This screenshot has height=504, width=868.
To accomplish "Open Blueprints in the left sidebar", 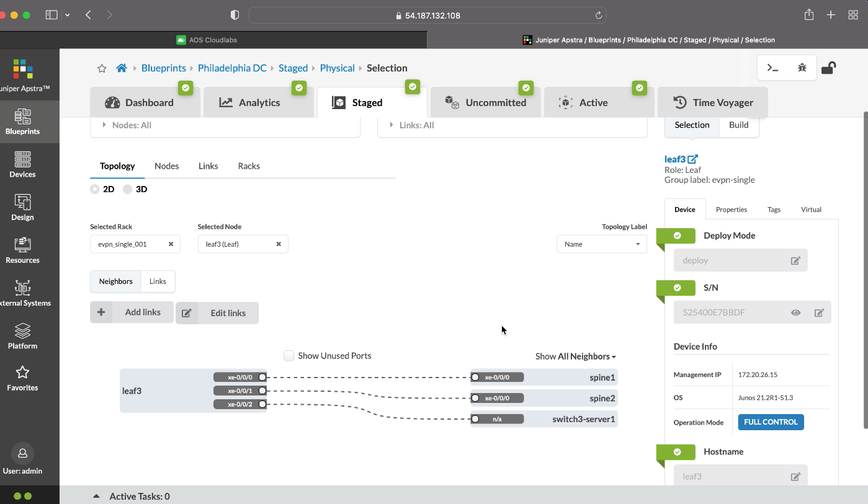I will 23,122.
